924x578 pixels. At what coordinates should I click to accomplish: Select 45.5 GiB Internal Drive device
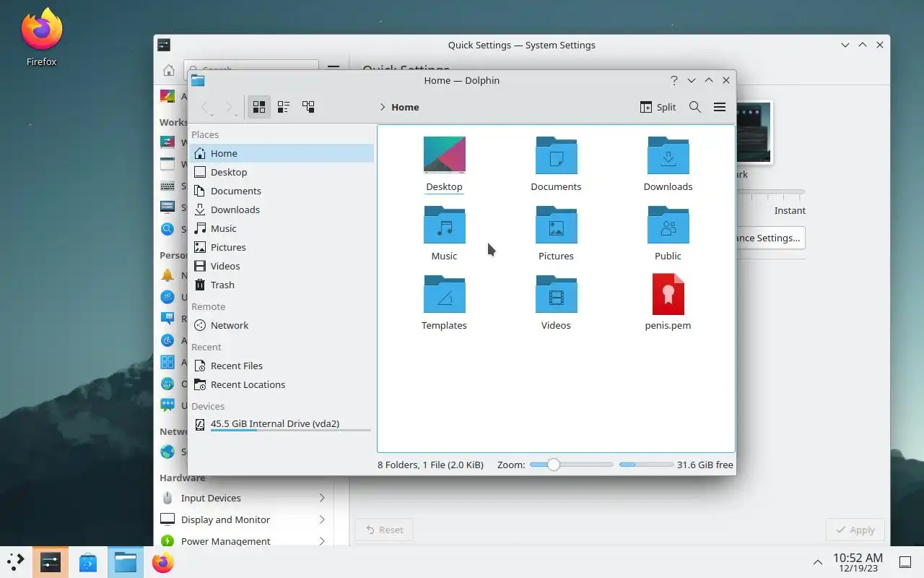tap(282, 425)
